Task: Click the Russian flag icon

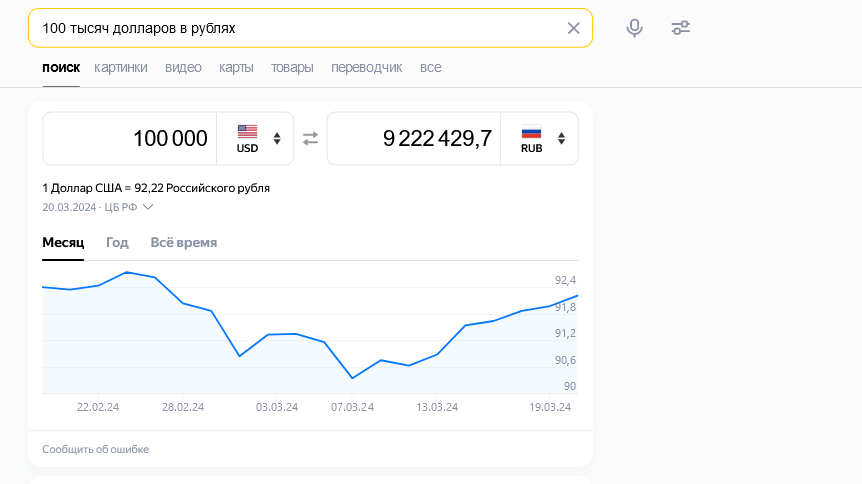Action: tap(531, 131)
